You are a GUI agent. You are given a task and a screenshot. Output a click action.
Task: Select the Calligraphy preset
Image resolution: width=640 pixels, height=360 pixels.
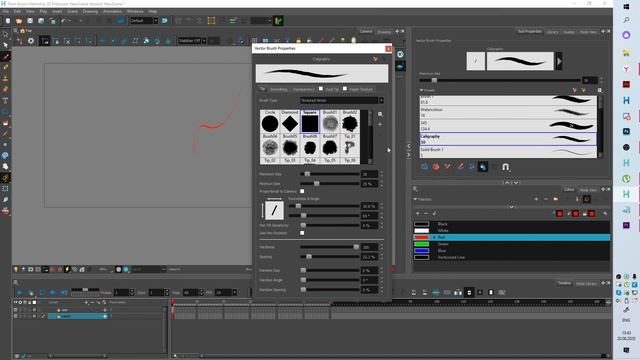pos(508,139)
